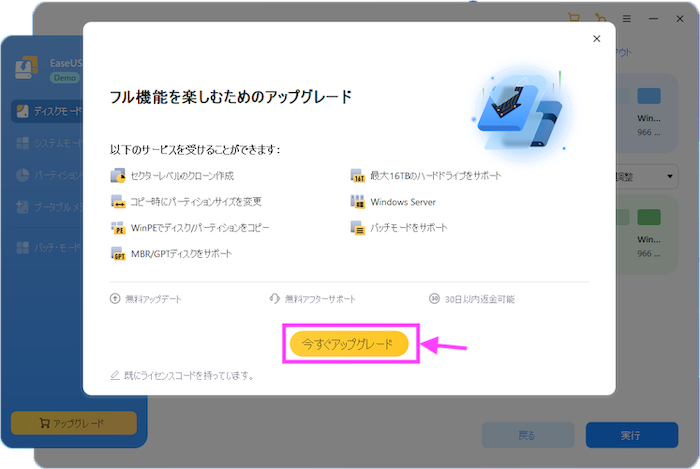Open ブータブルメディア in the main window sidebar
The width and height of the screenshot is (700, 469).
tap(48, 207)
